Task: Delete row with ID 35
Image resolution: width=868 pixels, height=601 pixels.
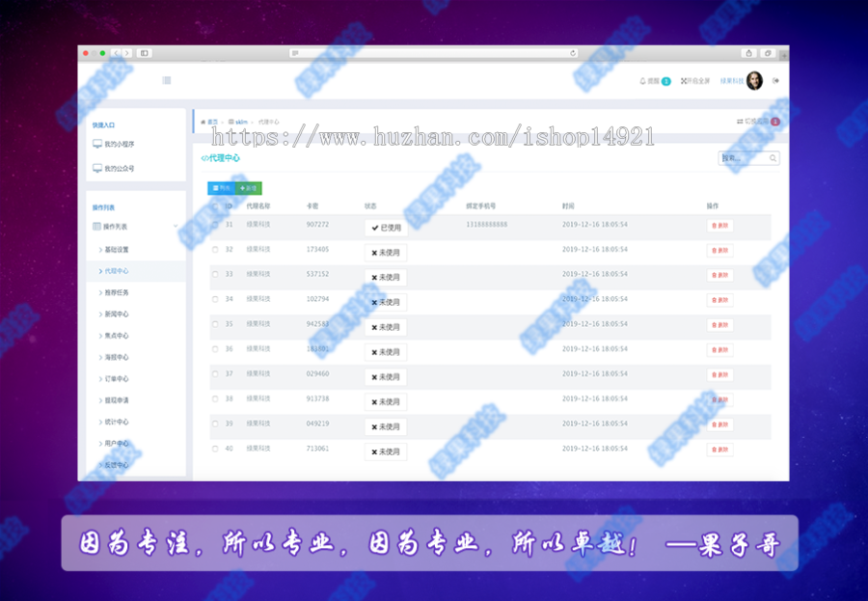Action: pyautogui.click(x=720, y=325)
